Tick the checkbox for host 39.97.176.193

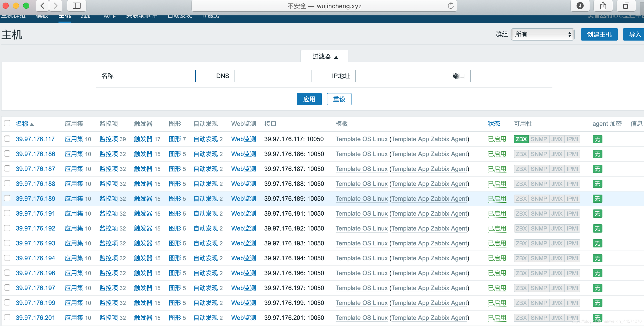pyautogui.click(x=7, y=243)
